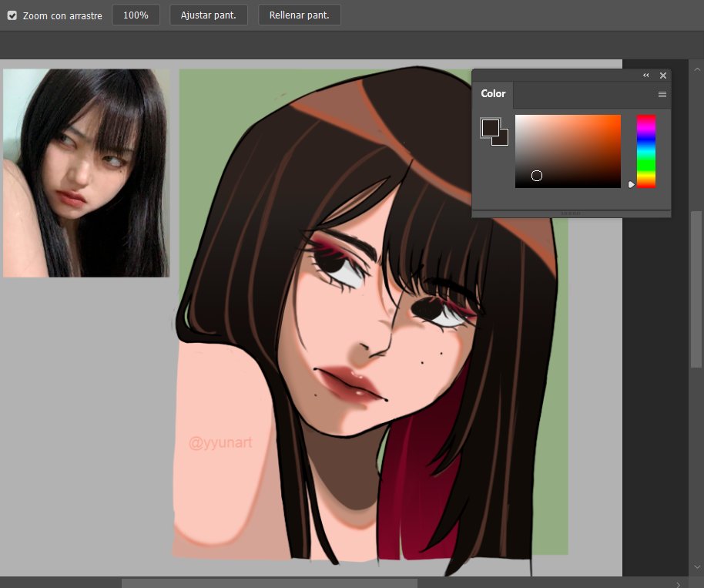
Task: Click the foreground color swatch
Action: [x=491, y=128]
